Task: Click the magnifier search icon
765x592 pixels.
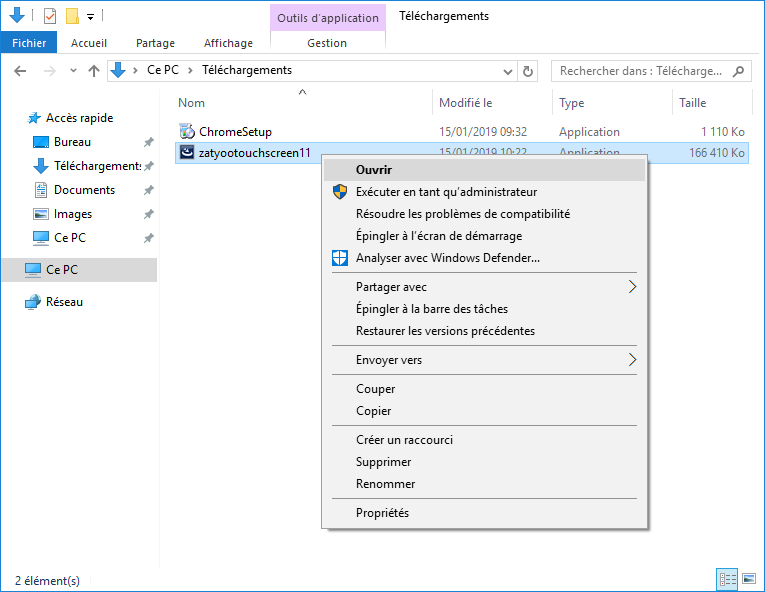Action: coord(739,71)
